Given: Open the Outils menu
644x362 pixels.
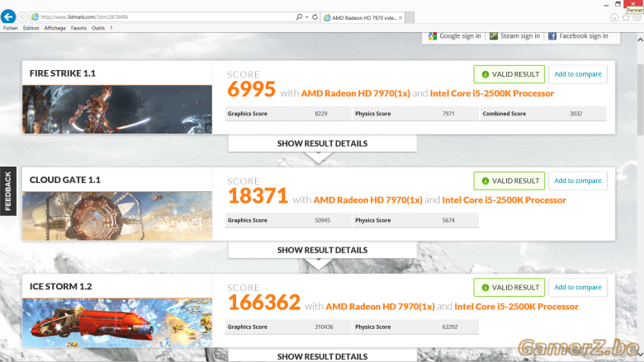Looking at the screenshot, I should click(x=98, y=28).
